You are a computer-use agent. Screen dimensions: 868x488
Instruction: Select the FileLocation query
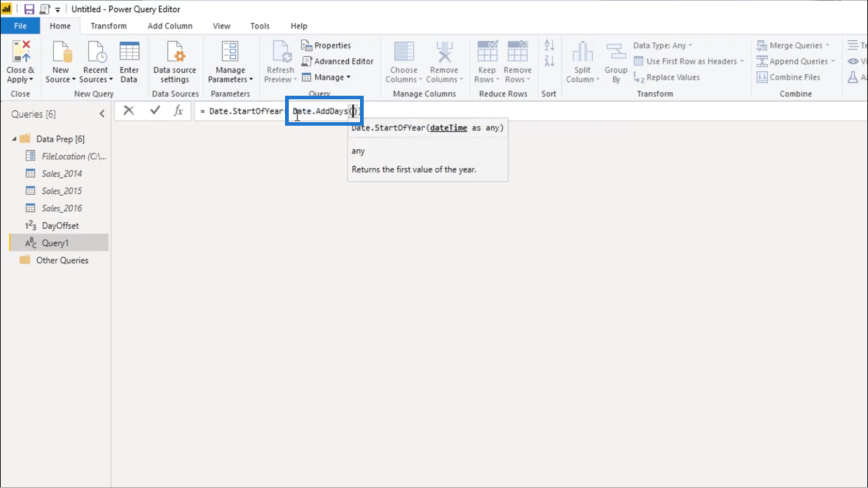click(x=67, y=156)
